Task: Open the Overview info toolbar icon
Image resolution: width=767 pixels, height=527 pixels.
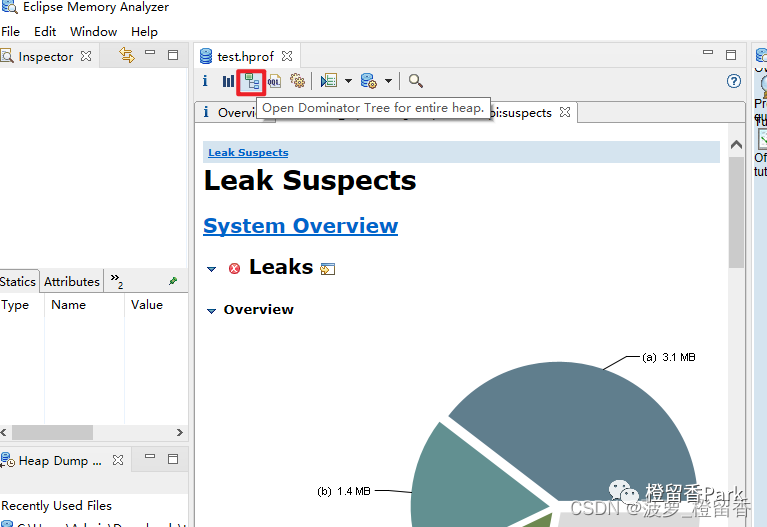Action: [x=205, y=81]
